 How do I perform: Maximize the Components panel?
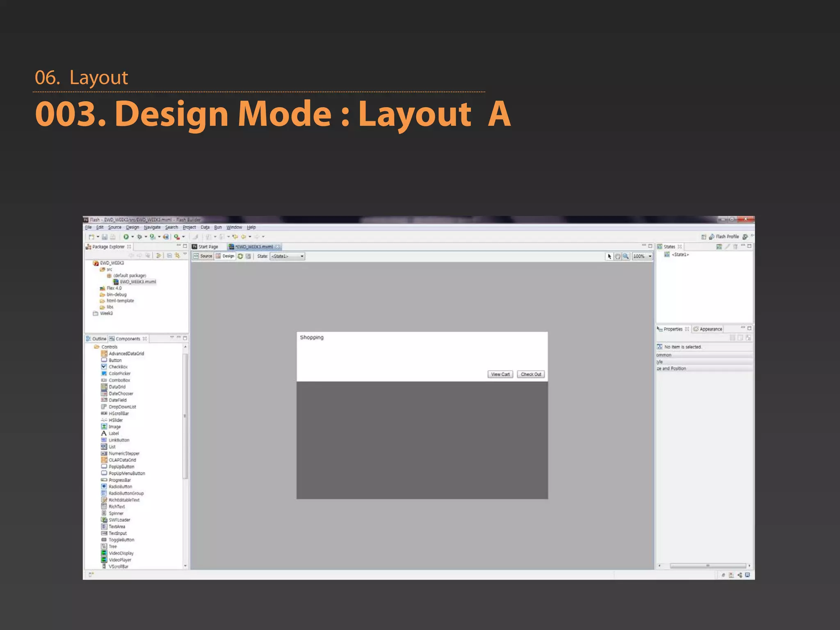[185, 338]
